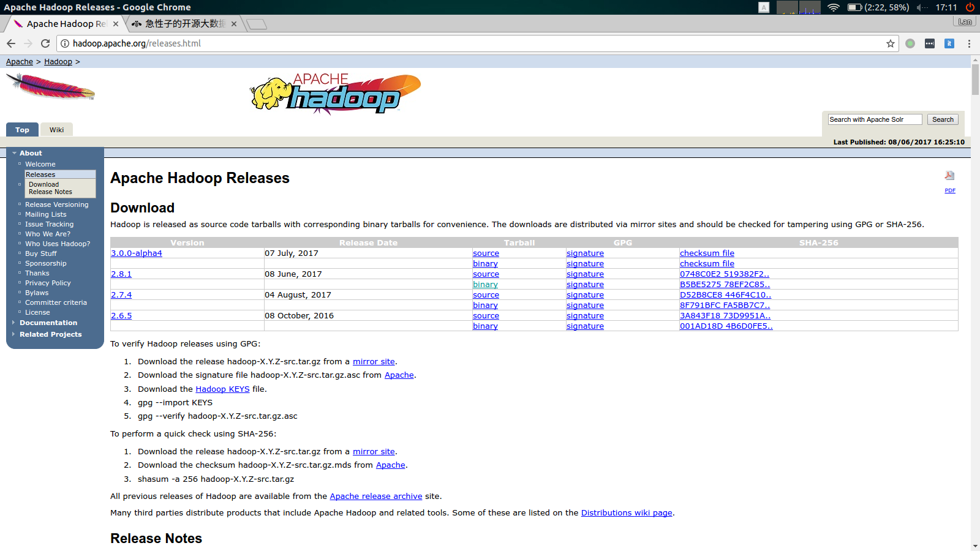This screenshot has width=980, height=551.
Task: Open Download under Releases in sidebar
Action: coord(44,184)
